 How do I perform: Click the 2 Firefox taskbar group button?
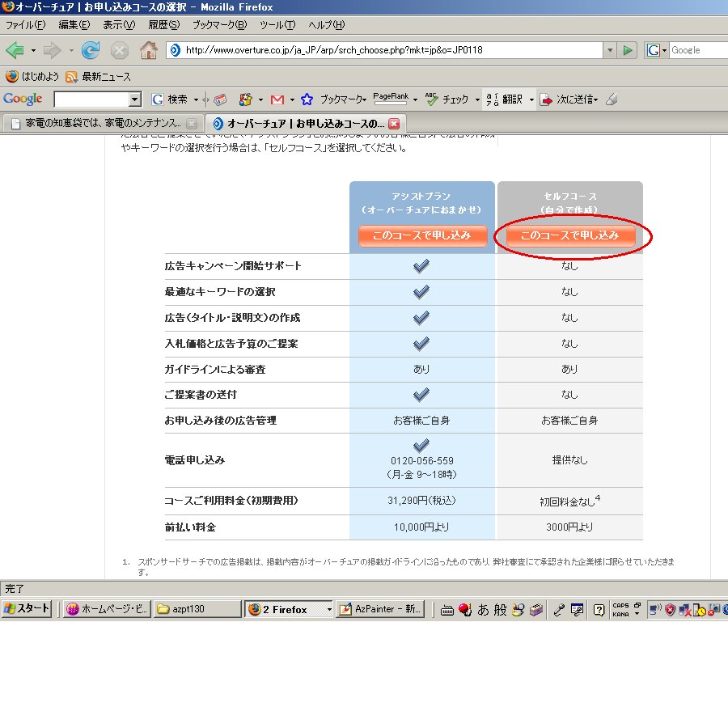[x=290, y=608]
